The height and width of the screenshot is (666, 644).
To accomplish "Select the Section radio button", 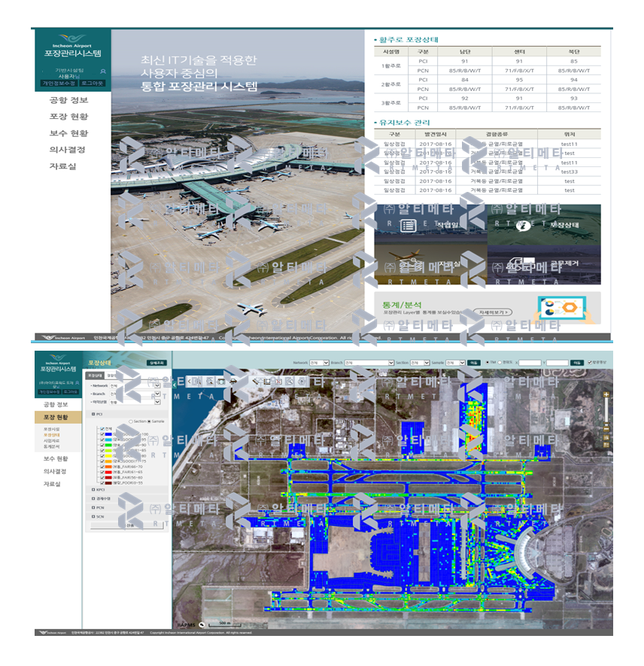I will pos(131,421).
